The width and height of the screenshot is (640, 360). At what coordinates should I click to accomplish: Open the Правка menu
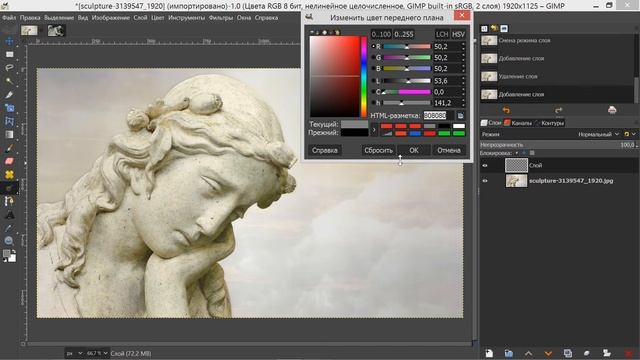pos(30,18)
